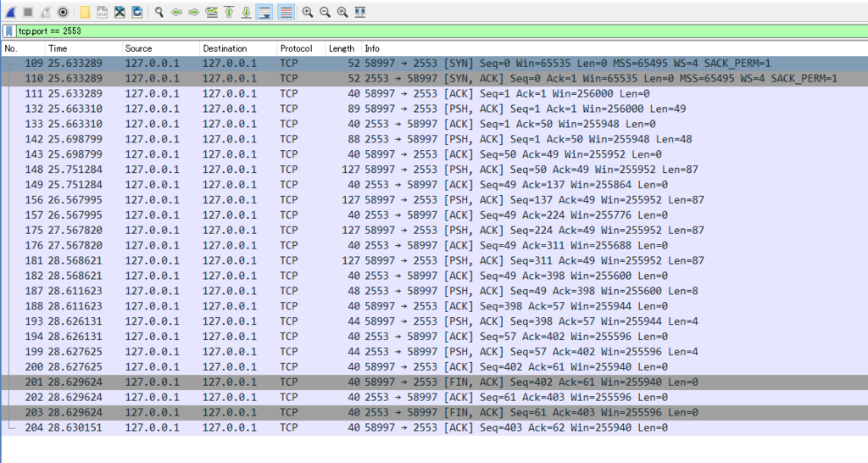Select packet 202 Ack=403 ACK row

click(434, 397)
